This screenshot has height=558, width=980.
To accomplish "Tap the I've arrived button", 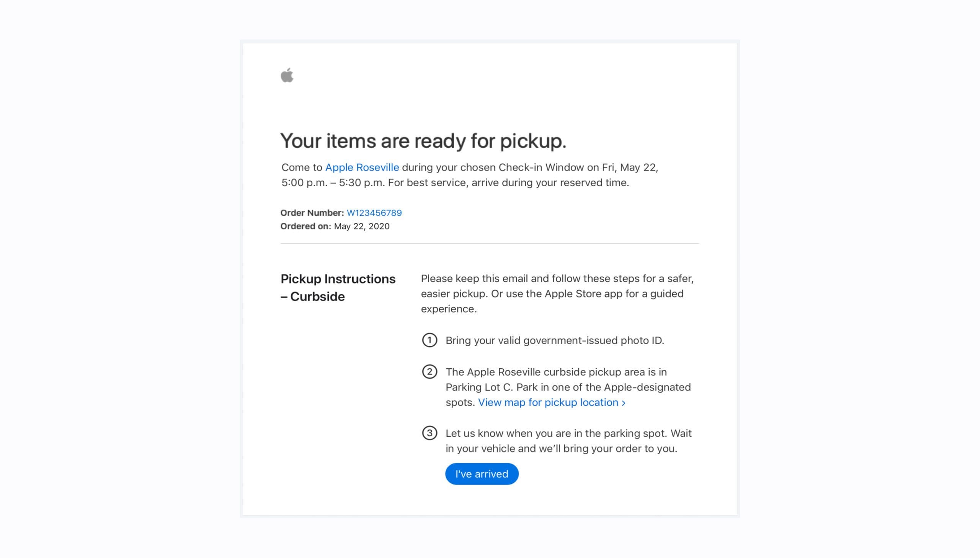I will pyautogui.click(x=481, y=474).
